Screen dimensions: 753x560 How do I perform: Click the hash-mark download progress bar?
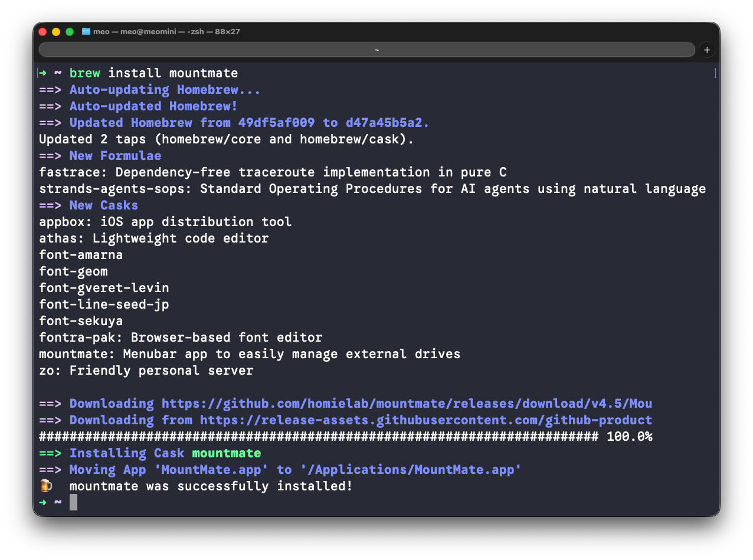319,437
